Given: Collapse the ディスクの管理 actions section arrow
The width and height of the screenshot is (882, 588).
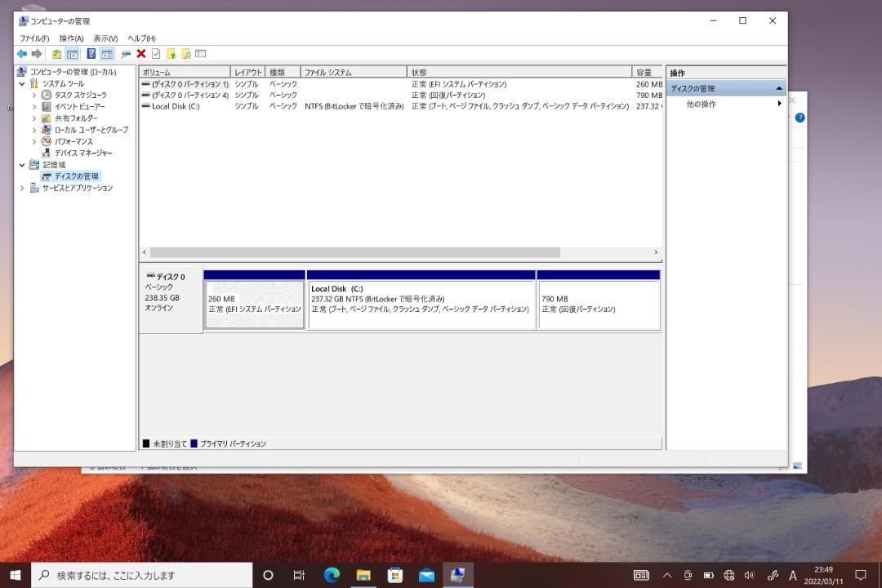Looking at the screenshot, I should (x=779, y=88).
